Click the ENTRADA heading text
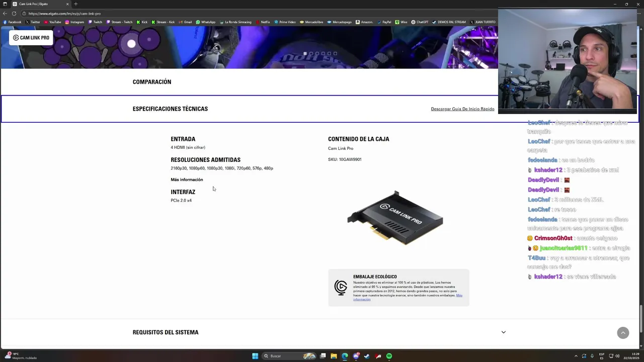This screenshot has width=644, height=362. (x=183, y=139)
